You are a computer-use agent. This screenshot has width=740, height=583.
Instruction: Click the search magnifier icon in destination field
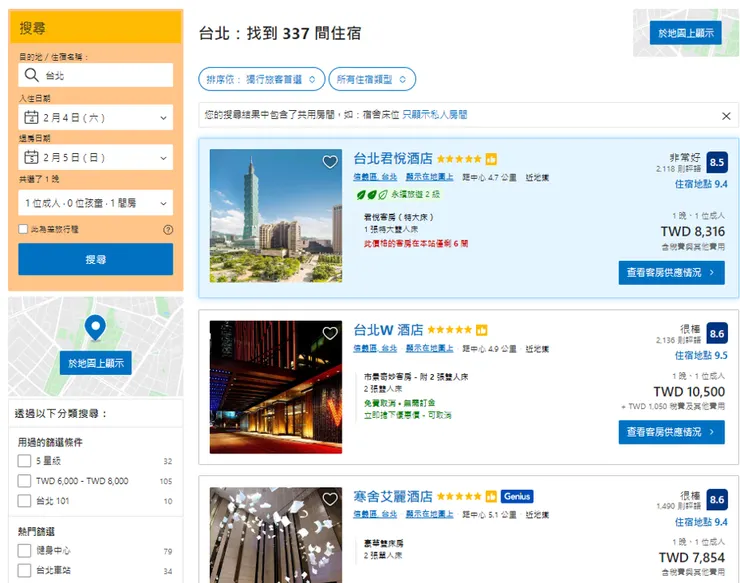31,75
